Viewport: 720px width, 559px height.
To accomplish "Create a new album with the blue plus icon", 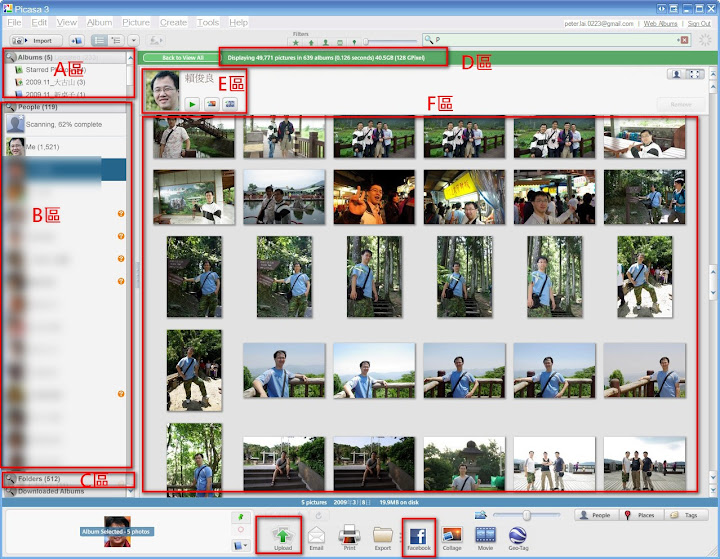I will click(x=76, y=41).
